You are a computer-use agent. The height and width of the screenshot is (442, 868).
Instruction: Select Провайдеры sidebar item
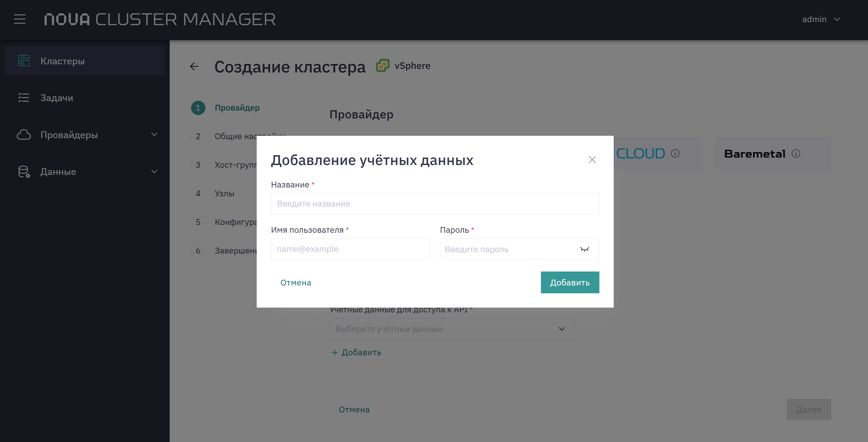click(85, 135)
